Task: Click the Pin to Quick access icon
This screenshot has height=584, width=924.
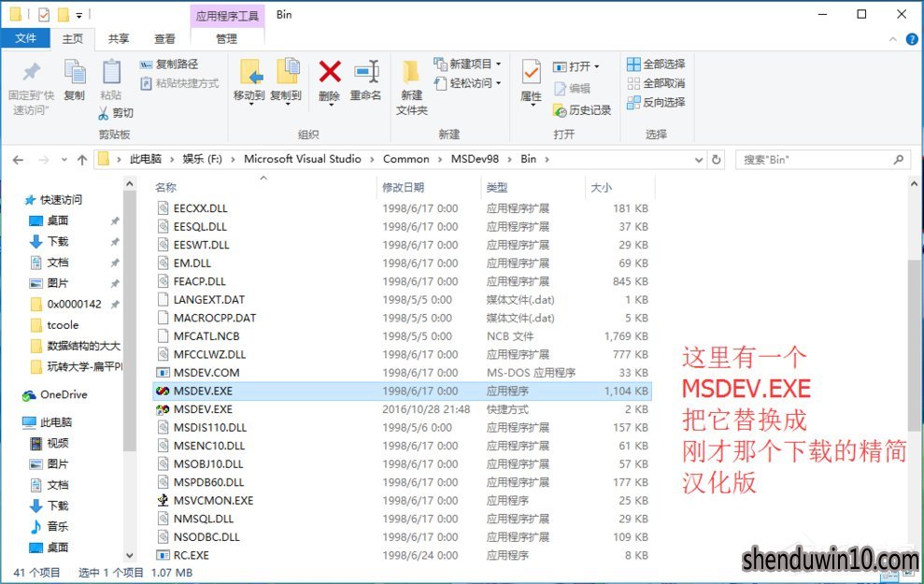Action: tap(31, 73)
